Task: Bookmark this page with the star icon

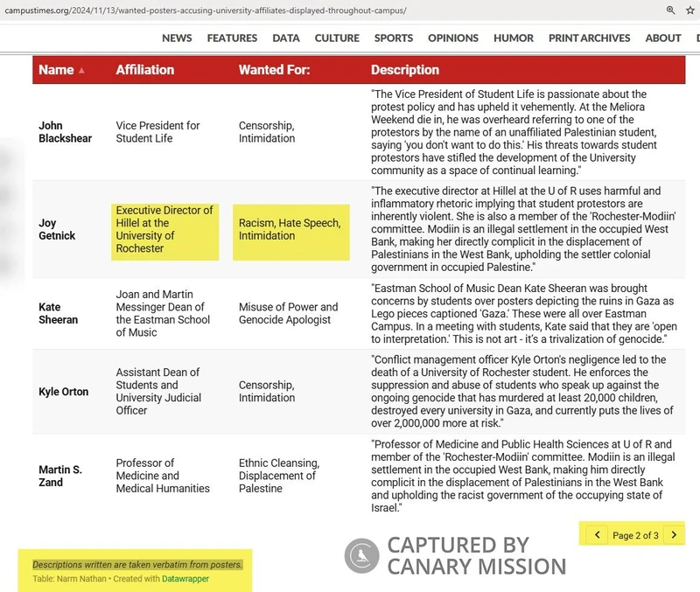Action: click(690, 10)
